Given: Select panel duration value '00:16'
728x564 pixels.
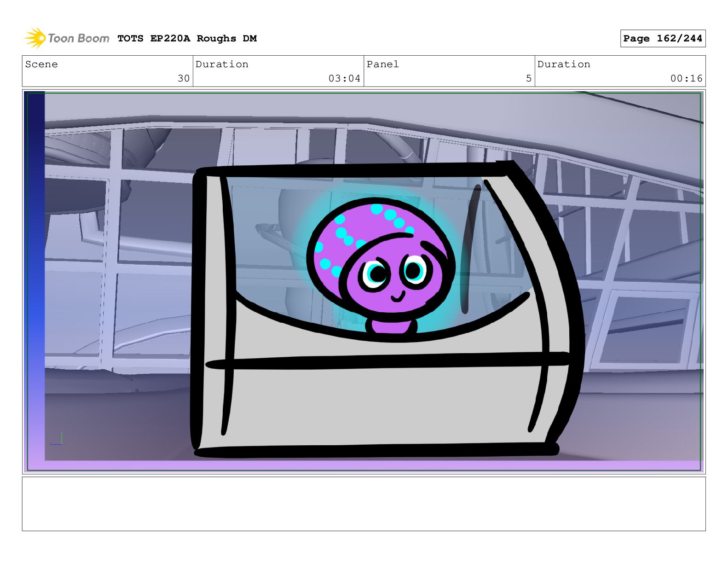Looking at the screenshot, I should 686,78.
